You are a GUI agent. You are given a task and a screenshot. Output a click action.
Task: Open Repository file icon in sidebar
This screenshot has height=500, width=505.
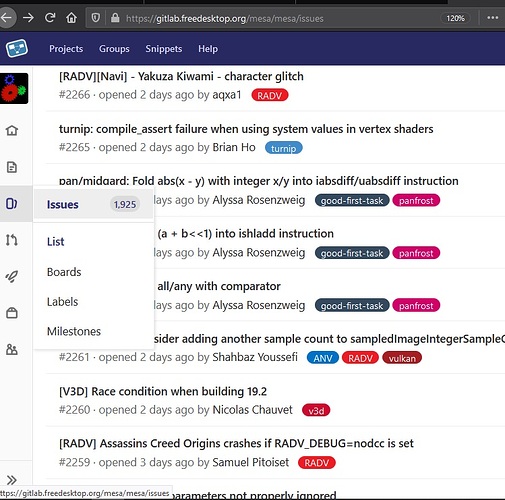coord(12,167)
